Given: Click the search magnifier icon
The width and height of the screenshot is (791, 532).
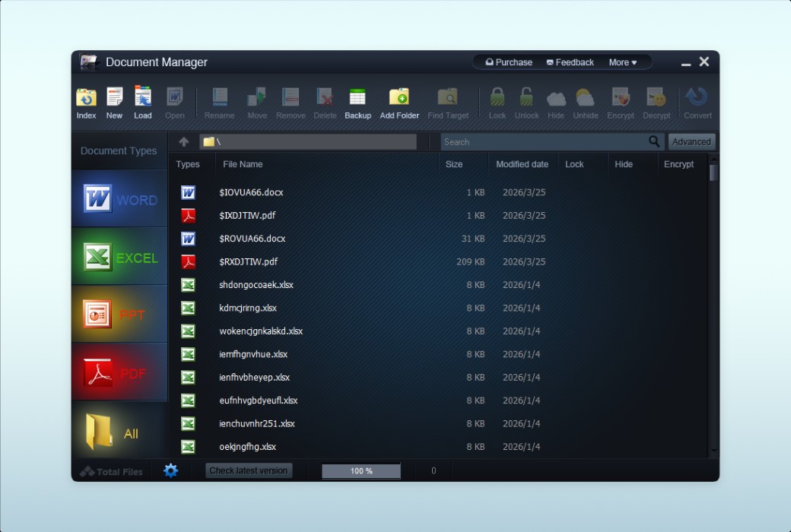Looking at the screenshot, I should click(x=654, y=141).
